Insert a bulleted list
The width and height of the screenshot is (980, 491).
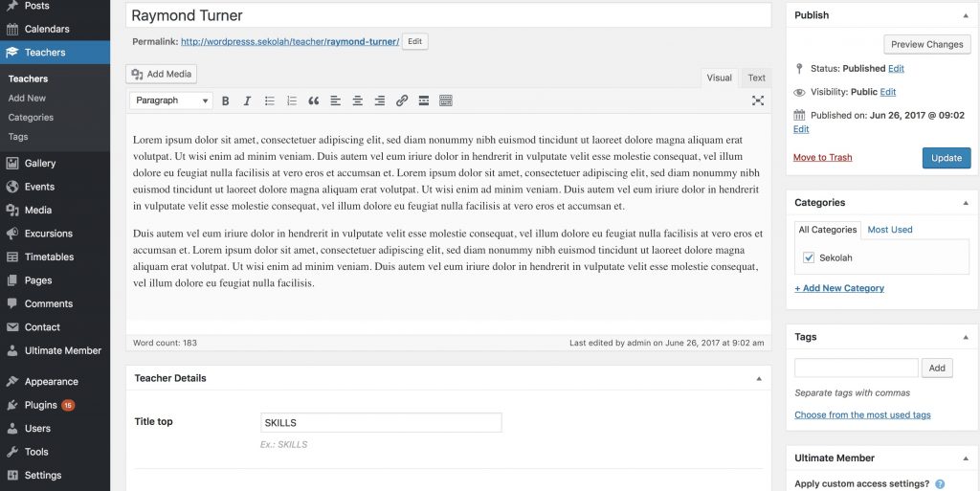pyautogui.click(x=269, y=100)
